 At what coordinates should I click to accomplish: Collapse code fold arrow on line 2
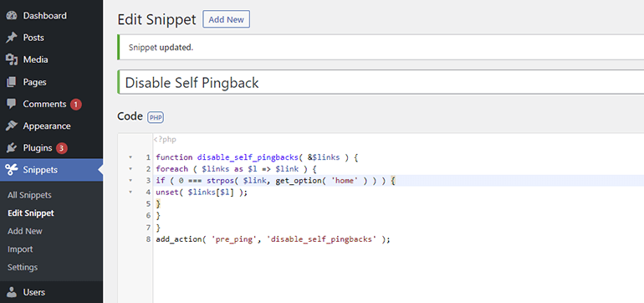coord(130,169)
